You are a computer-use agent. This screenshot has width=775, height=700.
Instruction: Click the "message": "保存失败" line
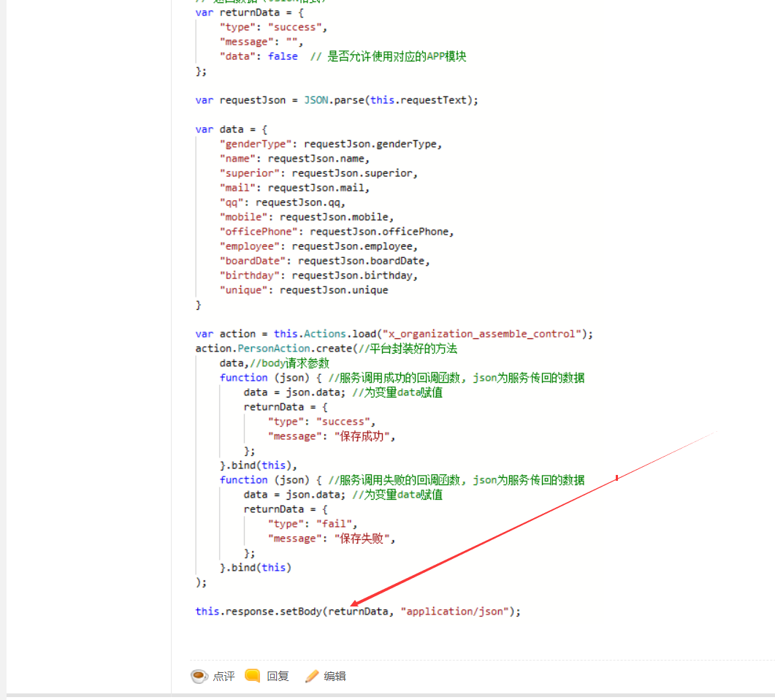click(x=332, y=539)
